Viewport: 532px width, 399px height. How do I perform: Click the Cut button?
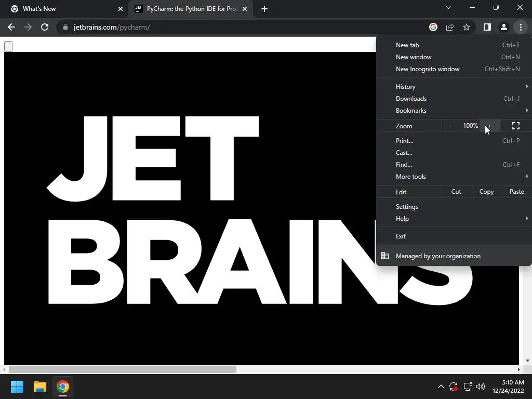pos(456,192)
